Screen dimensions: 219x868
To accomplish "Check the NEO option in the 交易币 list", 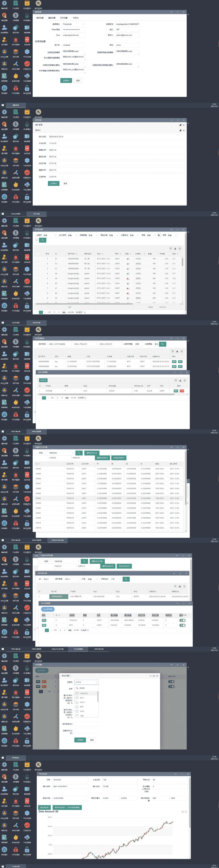I will pyautogui.click(x=77, y=698).
